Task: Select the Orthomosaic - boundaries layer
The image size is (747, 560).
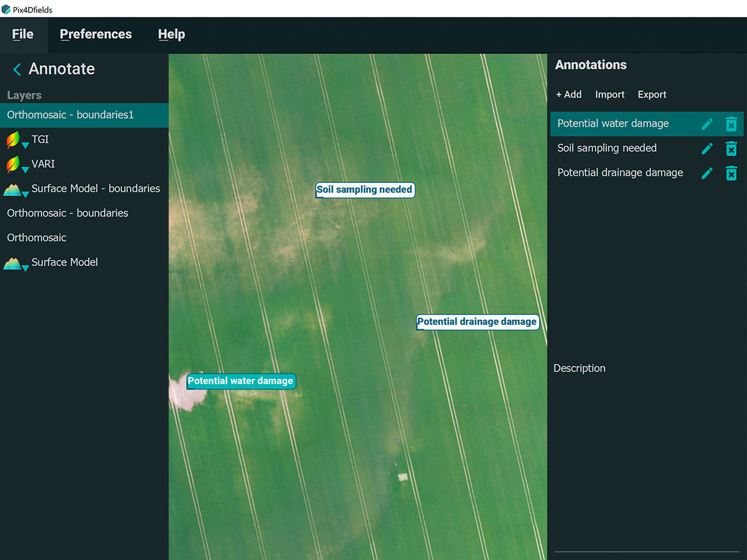Action: pyautogui.click(x=67, y=213)
